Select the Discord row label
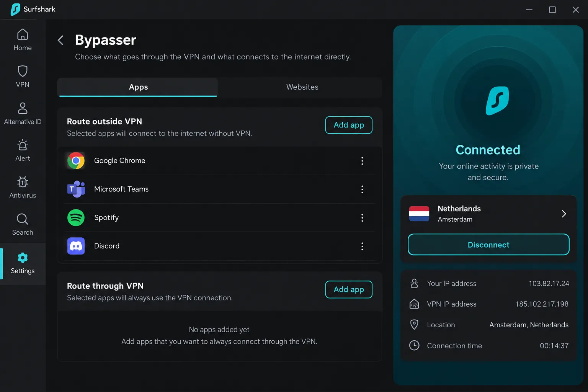The height and width of the screenshot is (392, 588). 107,246
